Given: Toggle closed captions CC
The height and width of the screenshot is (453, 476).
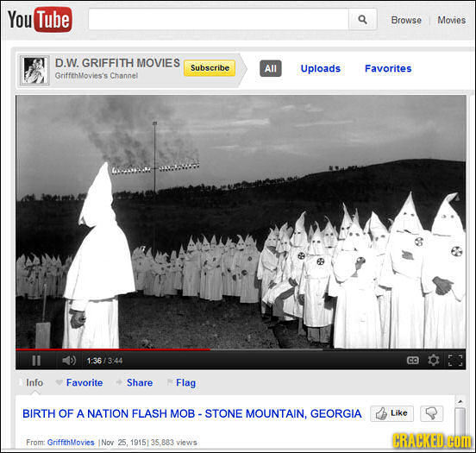Looking at the screenshot, I should pos(413,361).
